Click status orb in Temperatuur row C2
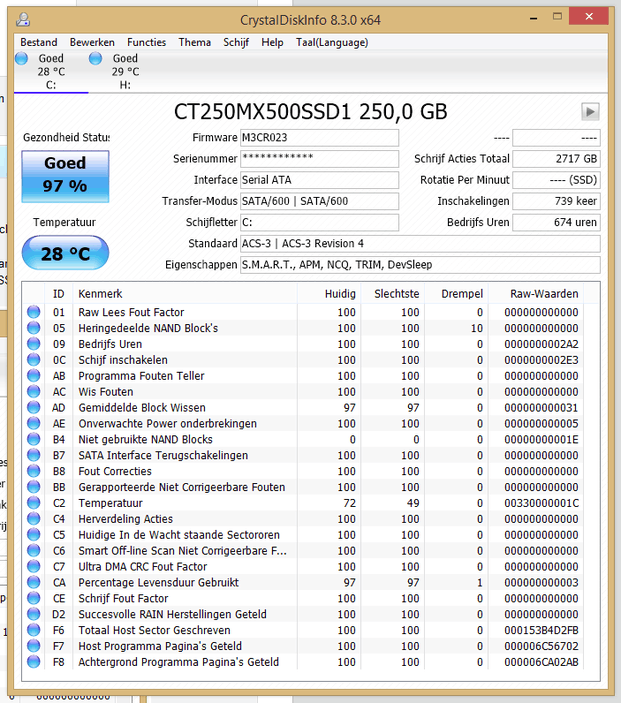621x703 pixels. coord(34,503)
